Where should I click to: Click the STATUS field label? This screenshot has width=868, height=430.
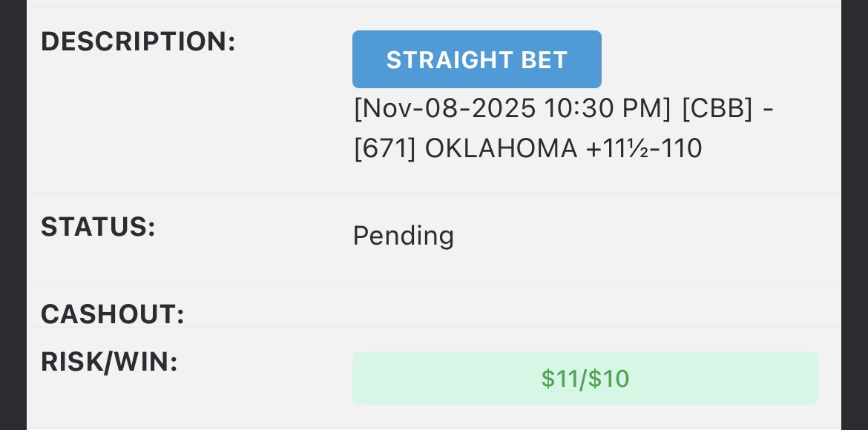tap(98, 227)
